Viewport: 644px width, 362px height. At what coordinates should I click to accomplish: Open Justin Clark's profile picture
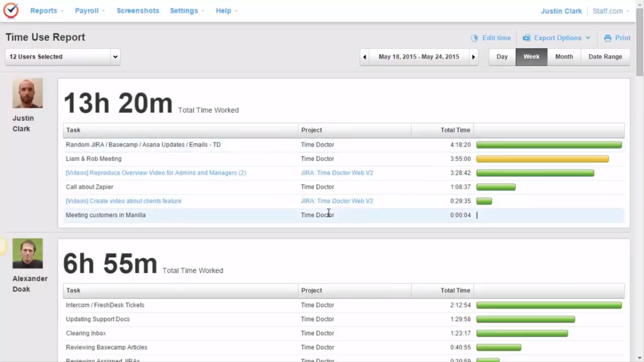27,93
